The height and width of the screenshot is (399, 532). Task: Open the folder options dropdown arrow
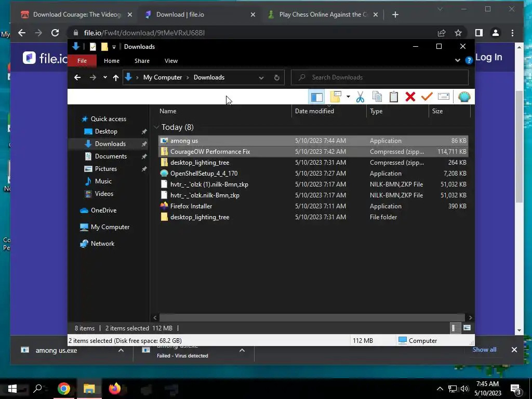[x=348, y=97]
